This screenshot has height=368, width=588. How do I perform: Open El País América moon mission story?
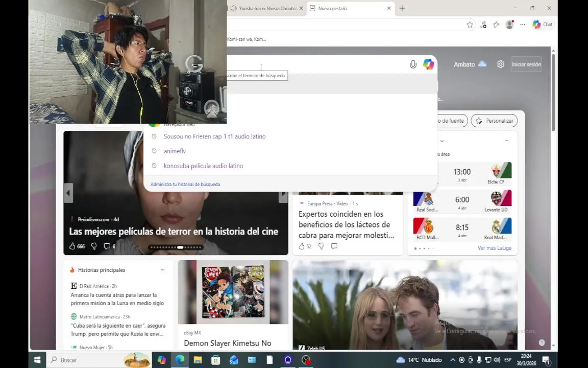[x=117, y=299]
